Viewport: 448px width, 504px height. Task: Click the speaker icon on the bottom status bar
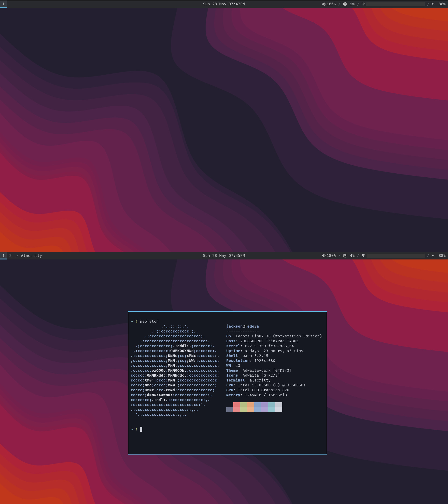(x=323, y=256)
